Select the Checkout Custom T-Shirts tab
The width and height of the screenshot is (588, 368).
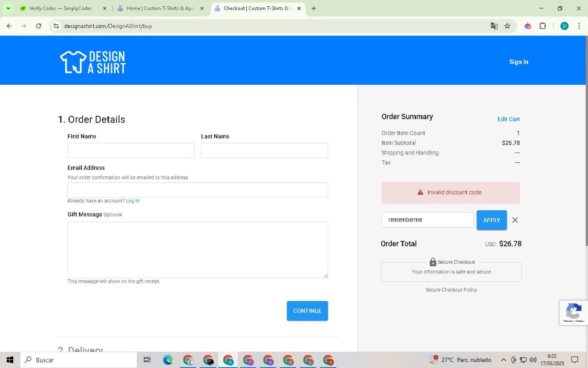tap(258, 8)
